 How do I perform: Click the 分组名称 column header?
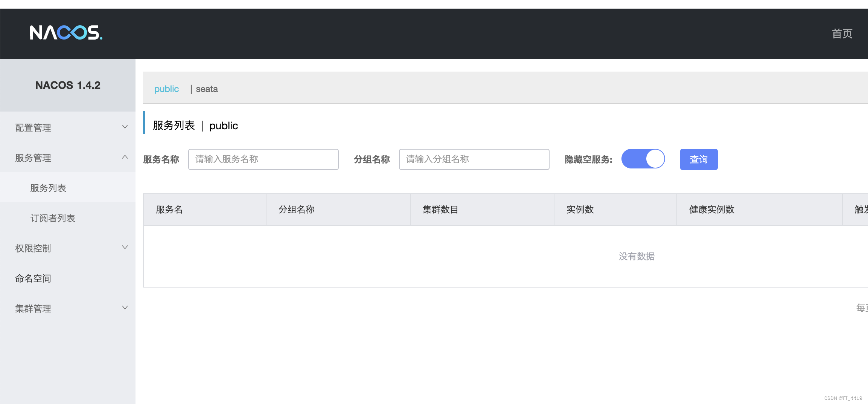tap(338, 210)
